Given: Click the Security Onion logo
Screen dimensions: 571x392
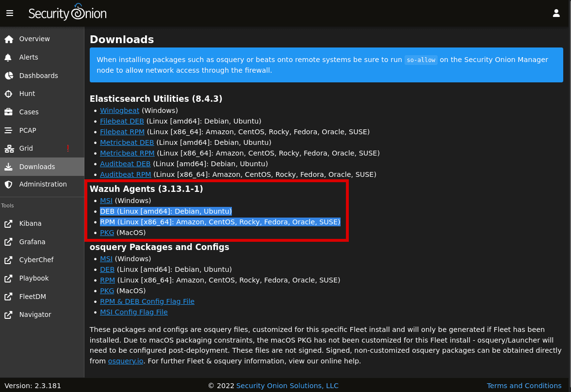Looking at the screenshot, I should coord(67,13).
